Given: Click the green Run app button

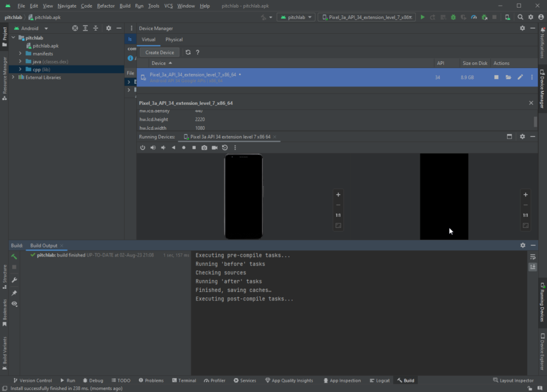Looking at the screenshot, I should (x=422, y=17).
